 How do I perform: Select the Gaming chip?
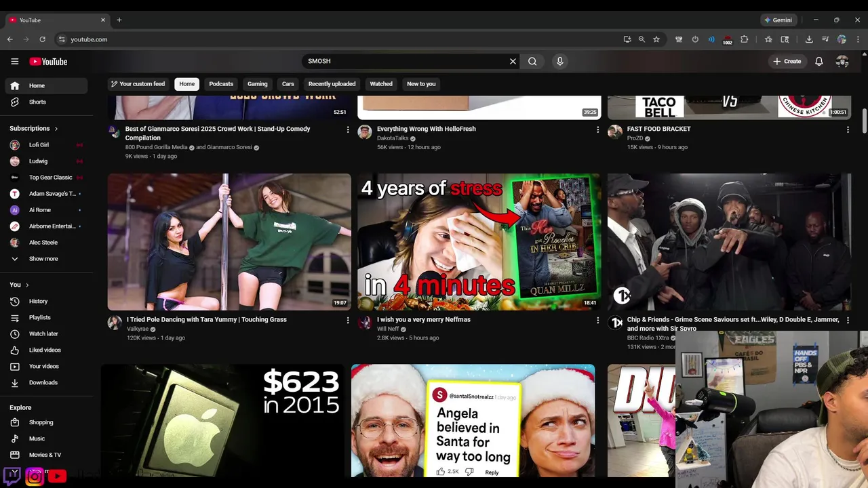[258, 84]
